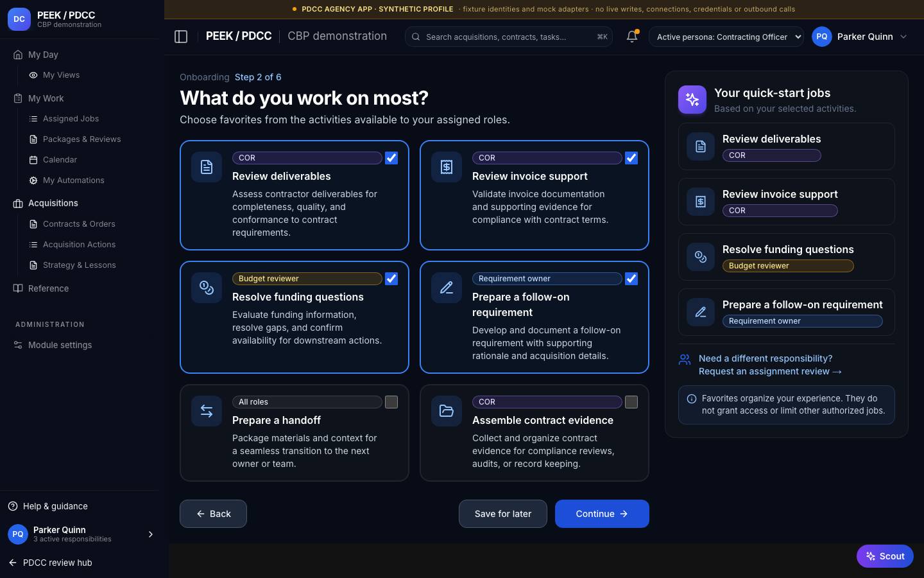Click the info icon in favorites note
The width and height of the screenshot is (924, 578).
pos(692,399)
